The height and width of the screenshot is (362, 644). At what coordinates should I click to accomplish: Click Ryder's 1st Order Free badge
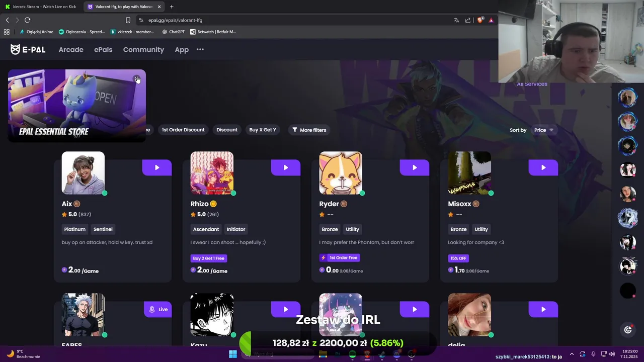point(340,258)
